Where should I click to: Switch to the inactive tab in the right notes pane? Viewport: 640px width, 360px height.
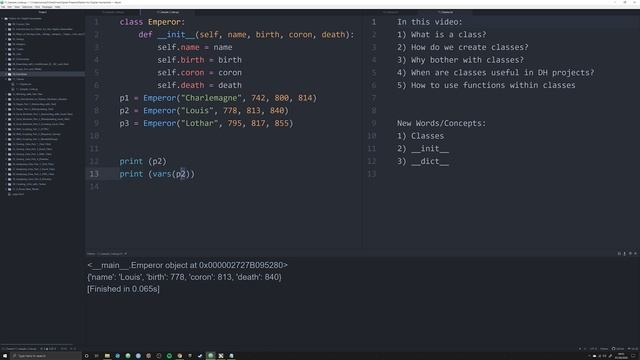point(390,12)
